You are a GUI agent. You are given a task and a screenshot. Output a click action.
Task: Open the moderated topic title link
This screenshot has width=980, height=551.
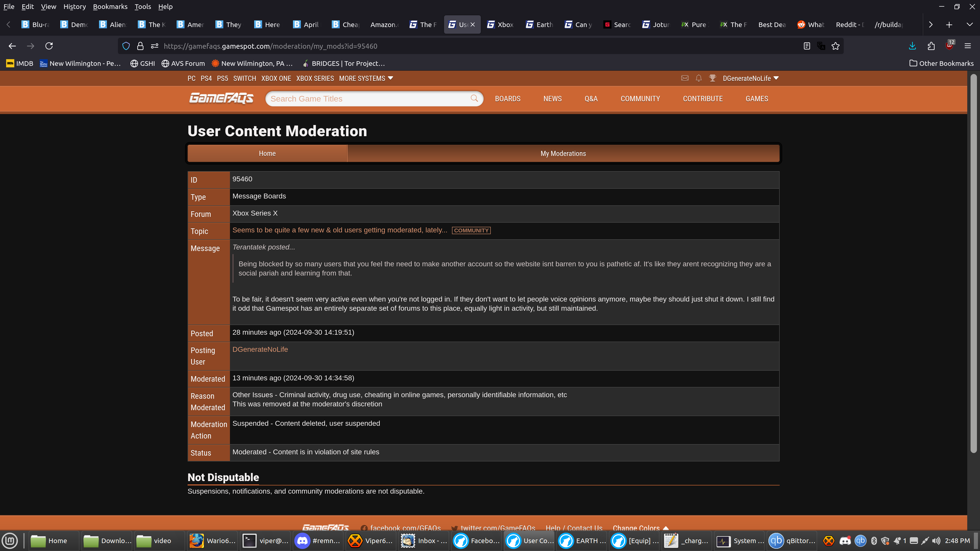(340, 230)
